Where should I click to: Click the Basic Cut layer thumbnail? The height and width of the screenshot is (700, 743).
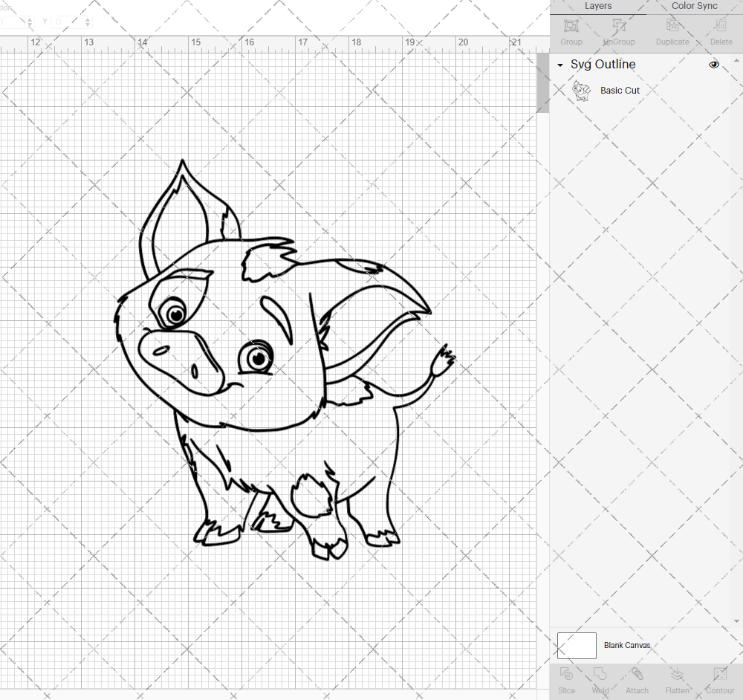[x=582, y=90]
